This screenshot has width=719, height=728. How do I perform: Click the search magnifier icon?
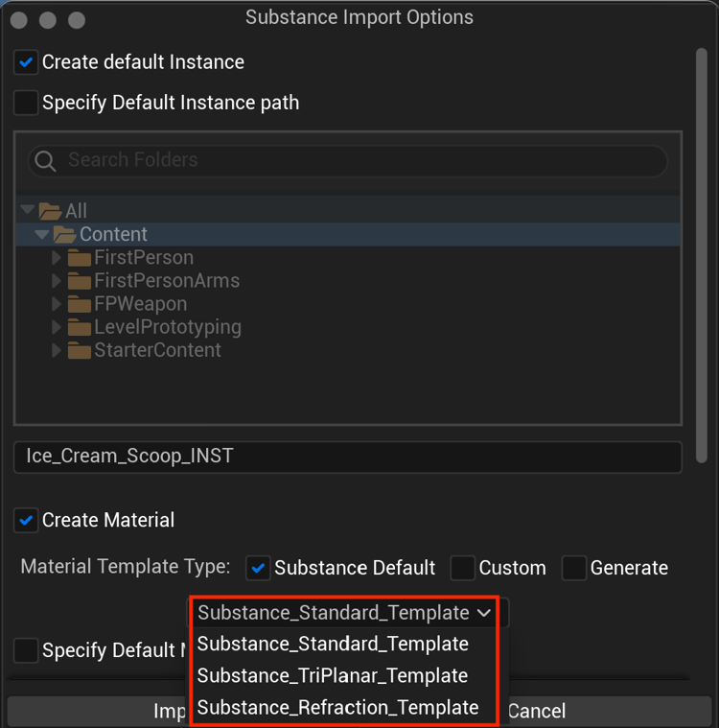45,160
